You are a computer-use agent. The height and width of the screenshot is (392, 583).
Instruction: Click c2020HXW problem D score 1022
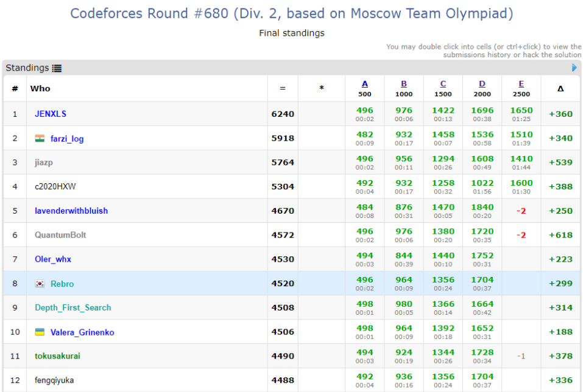tap(482, 183)
